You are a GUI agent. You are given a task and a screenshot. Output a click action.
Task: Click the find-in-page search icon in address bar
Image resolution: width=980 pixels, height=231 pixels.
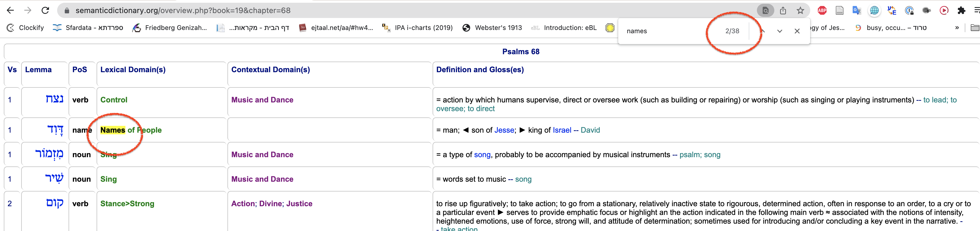[x=765, y=11]
